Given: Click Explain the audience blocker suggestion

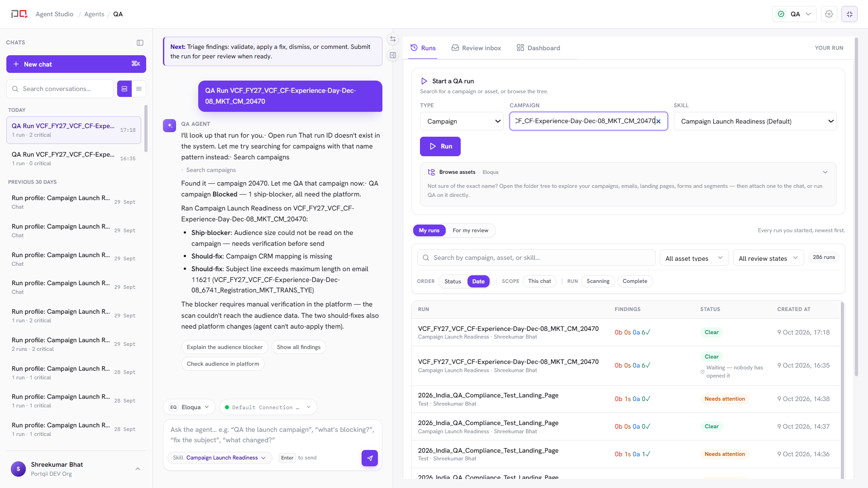Looking at the screenshot, I should (224, 347).
